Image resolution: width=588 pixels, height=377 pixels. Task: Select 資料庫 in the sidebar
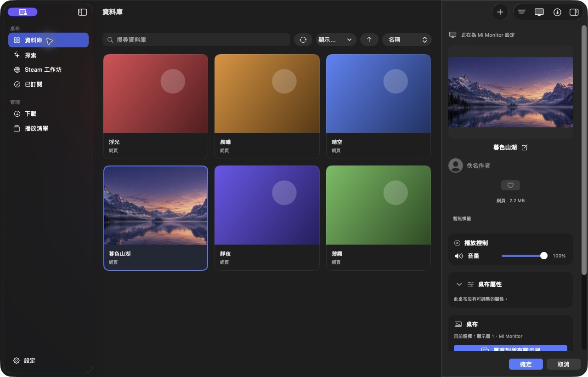tap(48, 40)
